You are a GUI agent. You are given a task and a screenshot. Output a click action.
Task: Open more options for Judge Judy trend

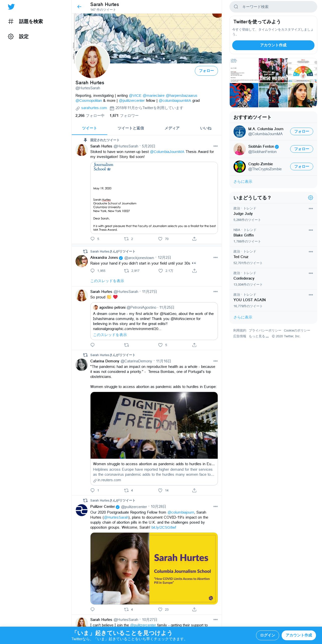[x=311, y=208]
